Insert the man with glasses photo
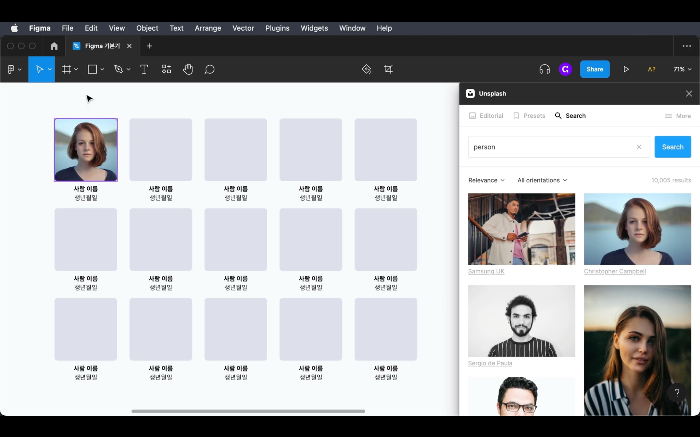This screenshot has width=700, height=437. (x=521, y=396)
